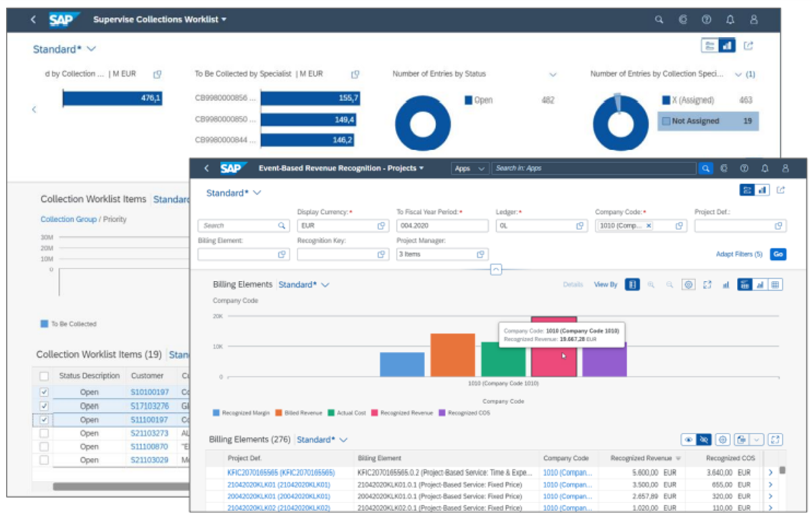Export the Billing Elements table to spreadsheet
Image resolution: width=812 pixels, height=517 pixels.
pyautogui.click(x=741, y=439)
